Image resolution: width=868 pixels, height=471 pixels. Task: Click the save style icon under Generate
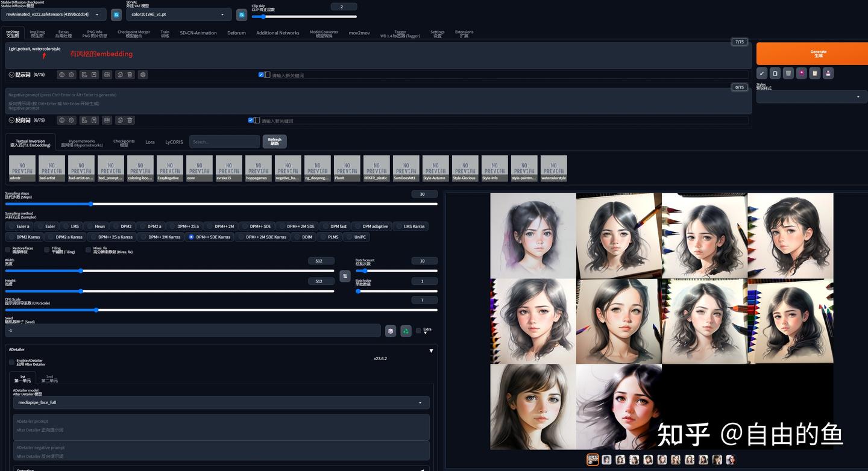[x=828, y=73]
